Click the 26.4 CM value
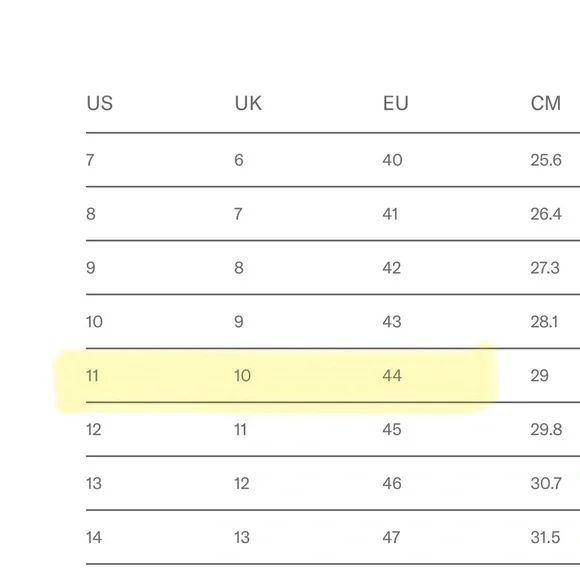 [546, 214]
